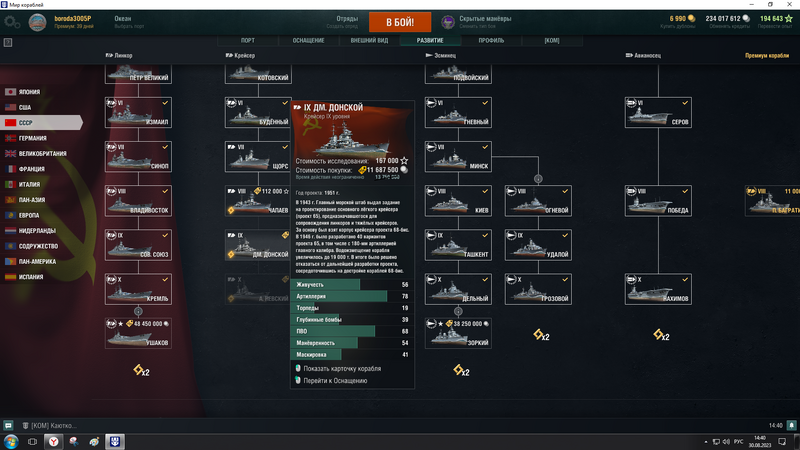Click the small help icon under settings

[8, 42]
